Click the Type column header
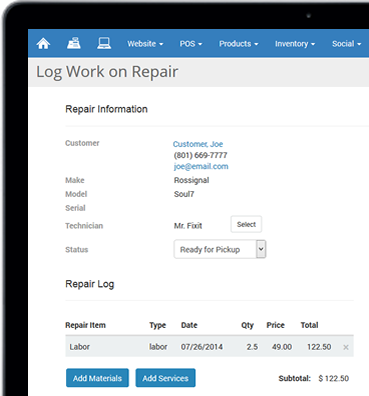 [158, 325]
